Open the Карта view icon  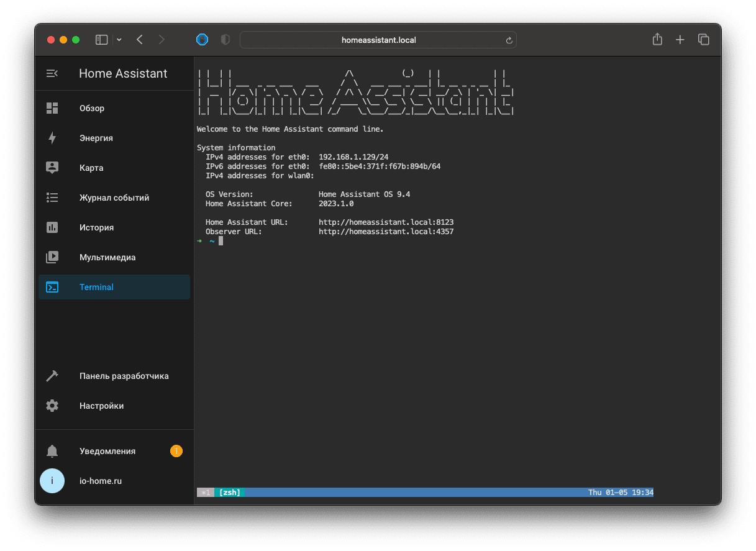tap(52, 167)
